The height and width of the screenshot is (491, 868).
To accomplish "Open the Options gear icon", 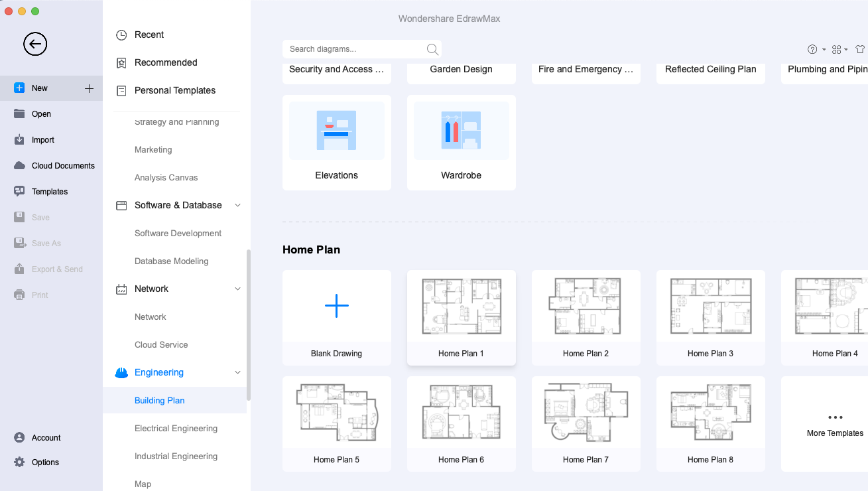I will [20, 462].
